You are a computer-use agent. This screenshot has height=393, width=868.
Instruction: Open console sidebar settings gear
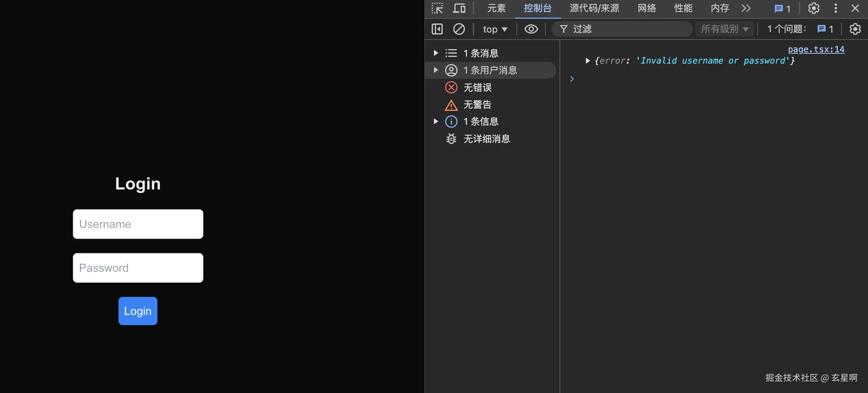[x=855, y=29]
